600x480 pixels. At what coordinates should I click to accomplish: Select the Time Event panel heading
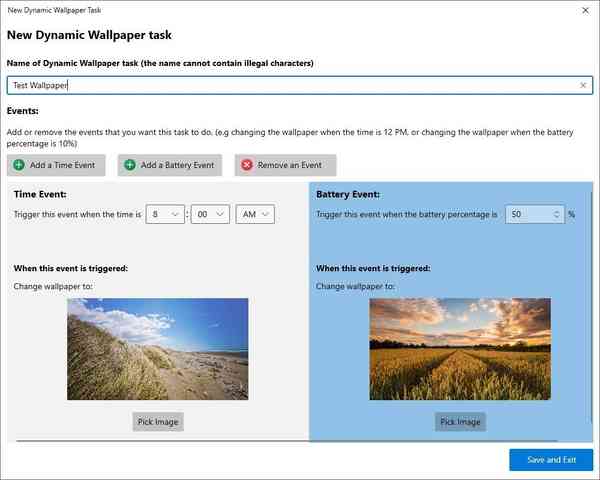(x=40, y=194)
